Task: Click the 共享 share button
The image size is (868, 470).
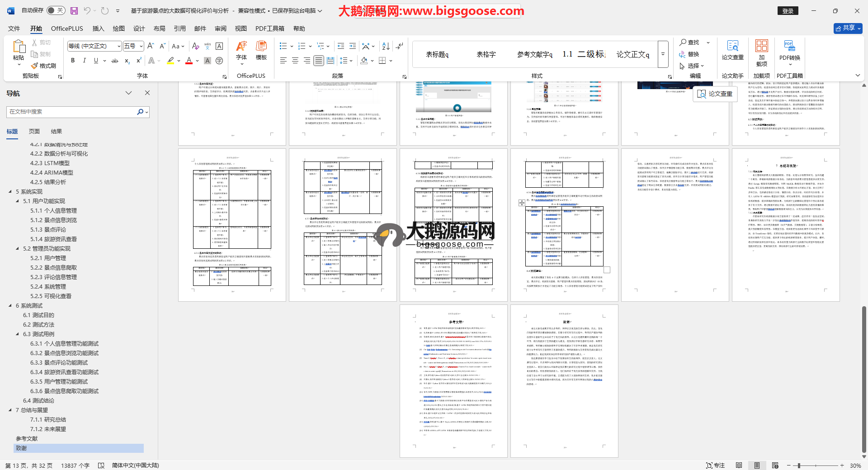Action: (x=848, y=28)
